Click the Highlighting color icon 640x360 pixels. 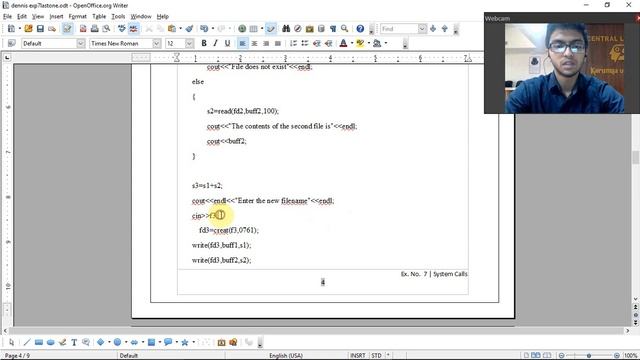pos(360,43)
